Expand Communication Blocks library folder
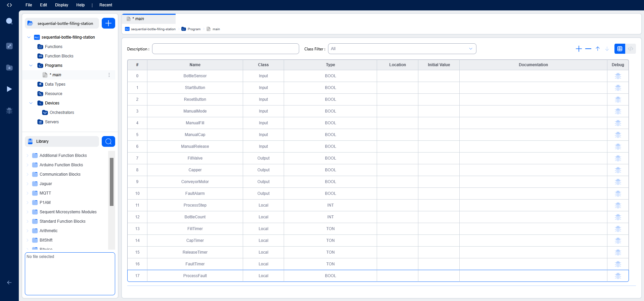644x301 pixels. (x=28, y=174)
